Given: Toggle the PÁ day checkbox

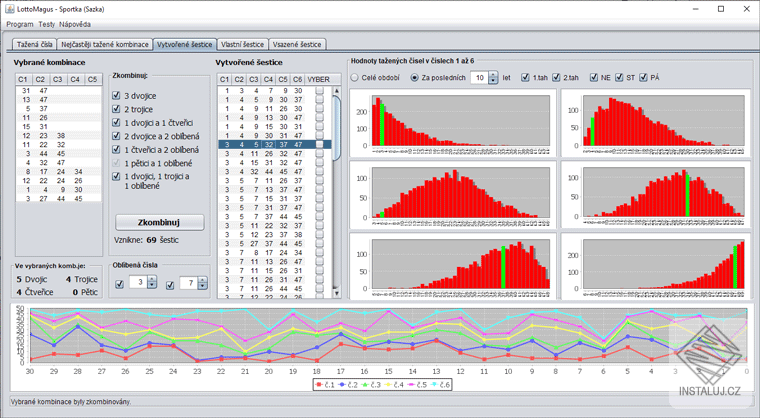Looking at the screenshot, I should 643,78.
